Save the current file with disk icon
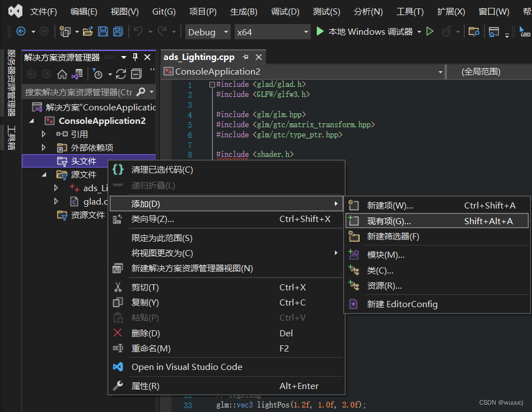 [103, 31]
